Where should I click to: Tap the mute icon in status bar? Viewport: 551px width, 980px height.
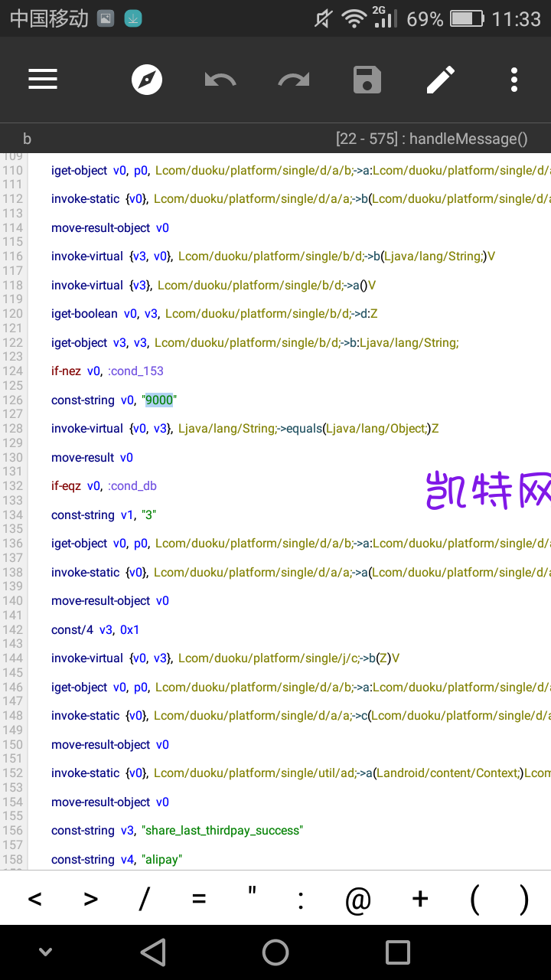324,18
